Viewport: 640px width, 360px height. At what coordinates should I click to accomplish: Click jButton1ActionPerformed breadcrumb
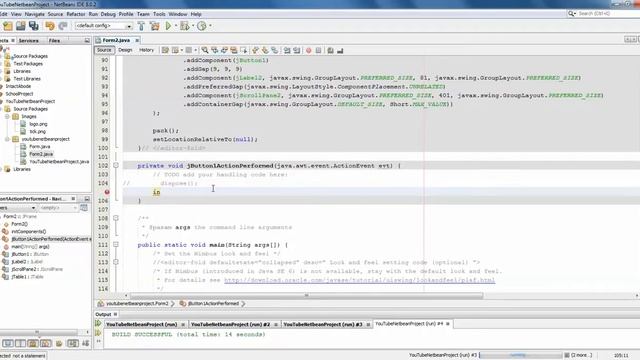[x=213, y=304]
